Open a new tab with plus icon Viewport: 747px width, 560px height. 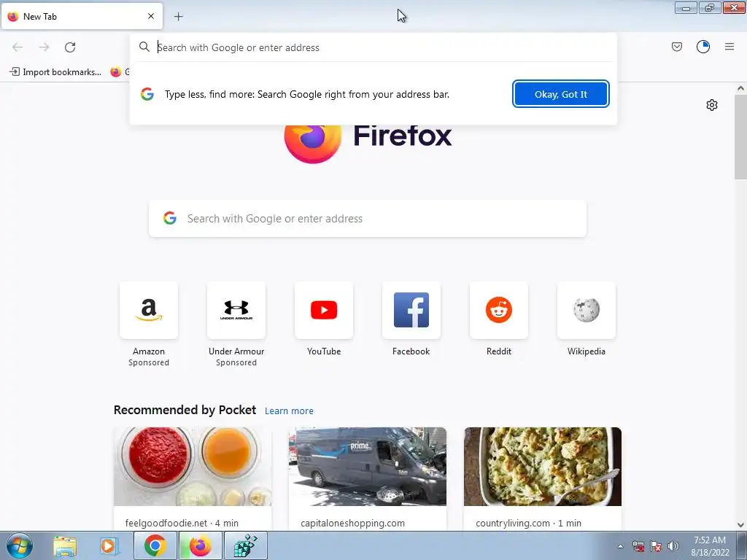pos(178,17)
